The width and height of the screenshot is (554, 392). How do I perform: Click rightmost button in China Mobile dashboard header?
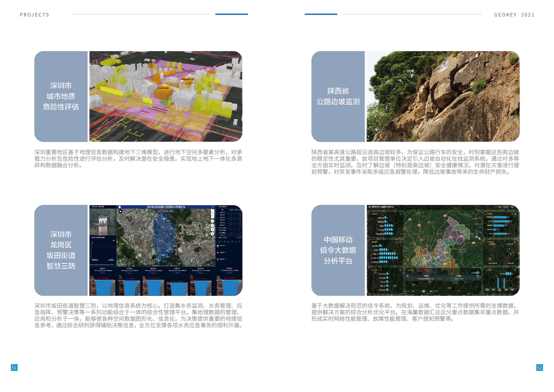512,207
